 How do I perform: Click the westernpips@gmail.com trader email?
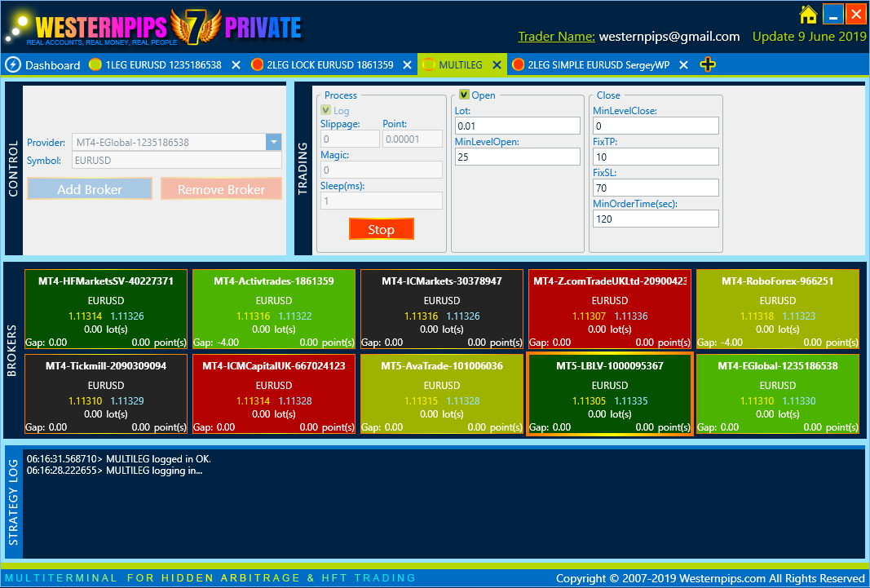(669, 37)
